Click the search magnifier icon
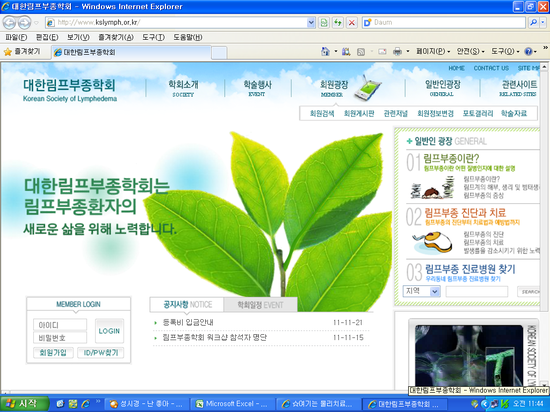The width and height of the screenshot is (550, 412). click(533, 22)
